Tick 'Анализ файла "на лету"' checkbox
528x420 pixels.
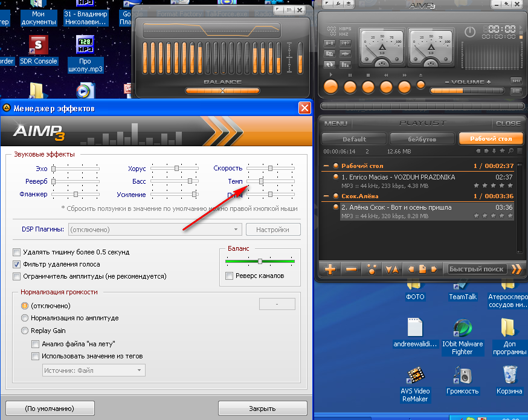pyautogui.click(x=35, y=344)
